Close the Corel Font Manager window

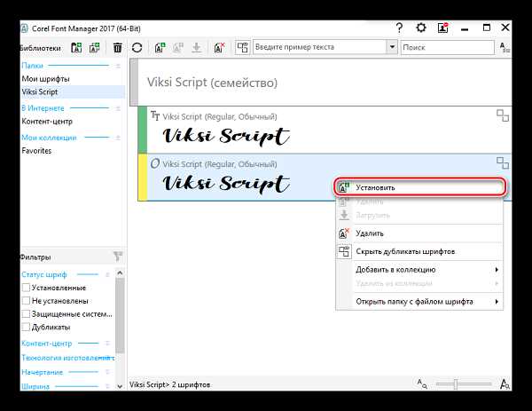click(505, 28)
